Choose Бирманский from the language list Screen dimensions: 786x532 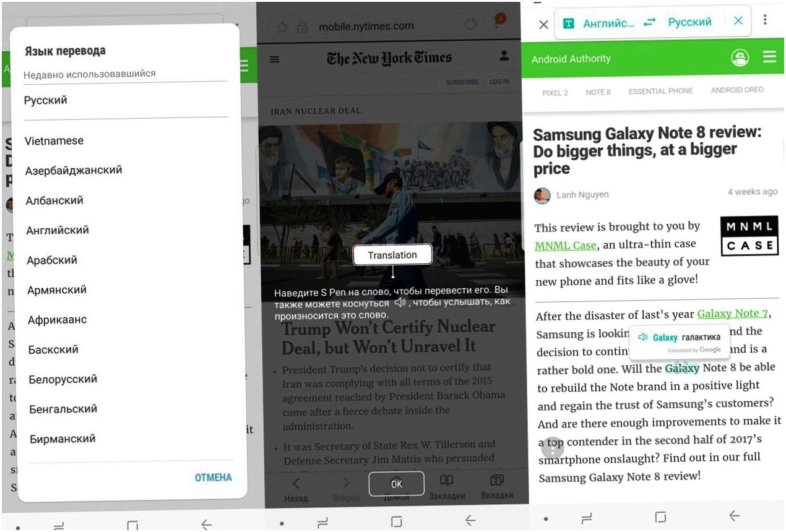coord(63,439)
